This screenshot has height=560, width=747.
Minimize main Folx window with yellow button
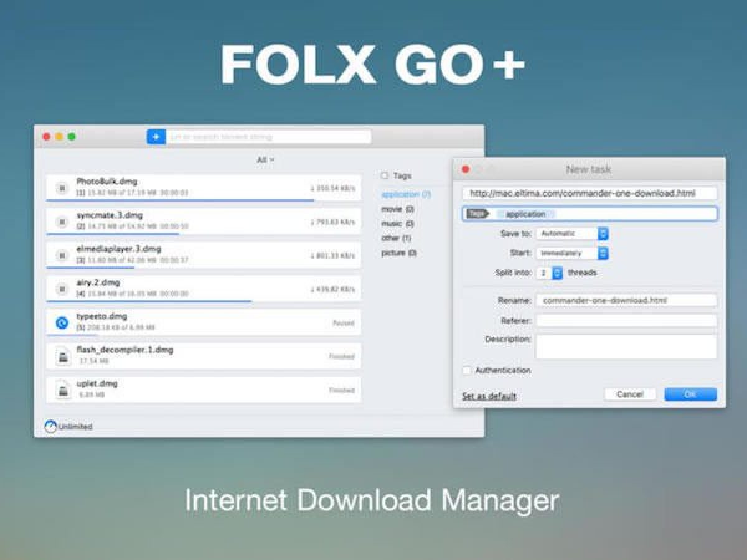(59, 137)
